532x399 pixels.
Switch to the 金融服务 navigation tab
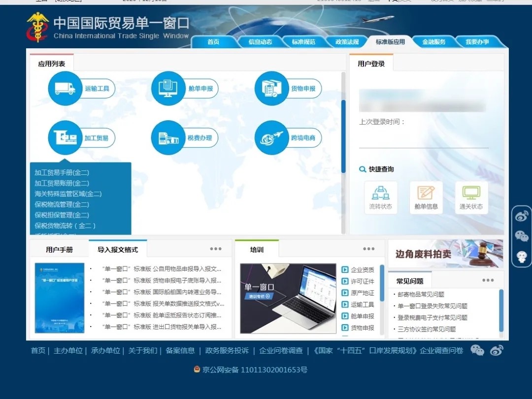pyautogui.click(x=433, y=42)
